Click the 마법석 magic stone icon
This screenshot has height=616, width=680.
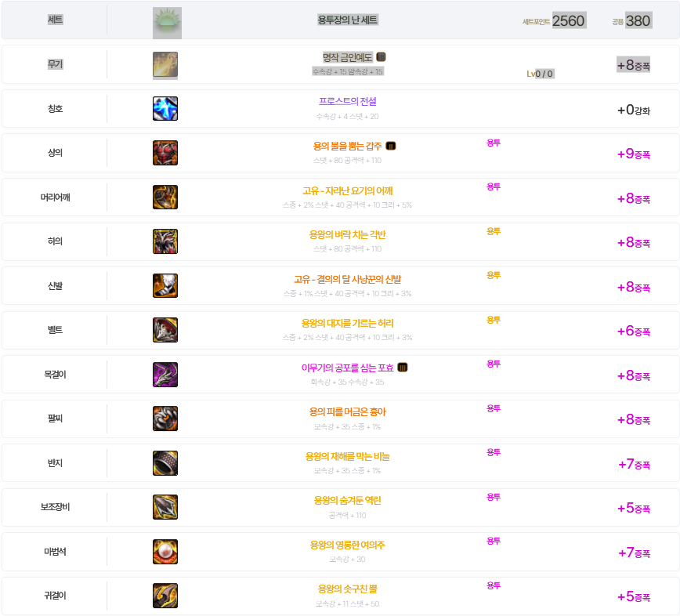[x=165, y=552]
